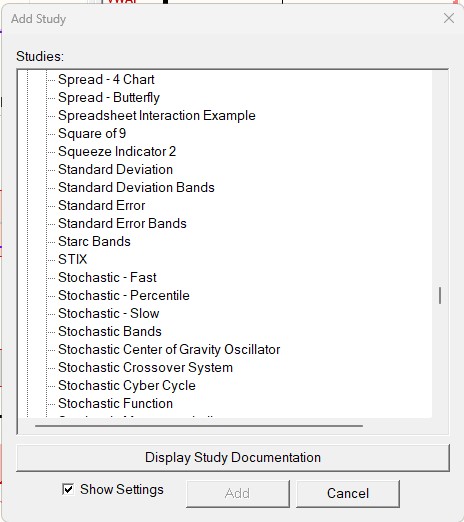Pick Squeeze Indicator 2 study
The height and width of the screenshot is (522, 464).
pos(117,151)
